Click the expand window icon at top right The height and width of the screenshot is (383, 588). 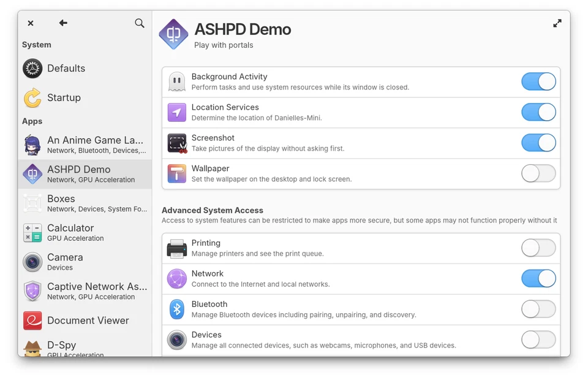pyautogui.click(x=557, y=23)
